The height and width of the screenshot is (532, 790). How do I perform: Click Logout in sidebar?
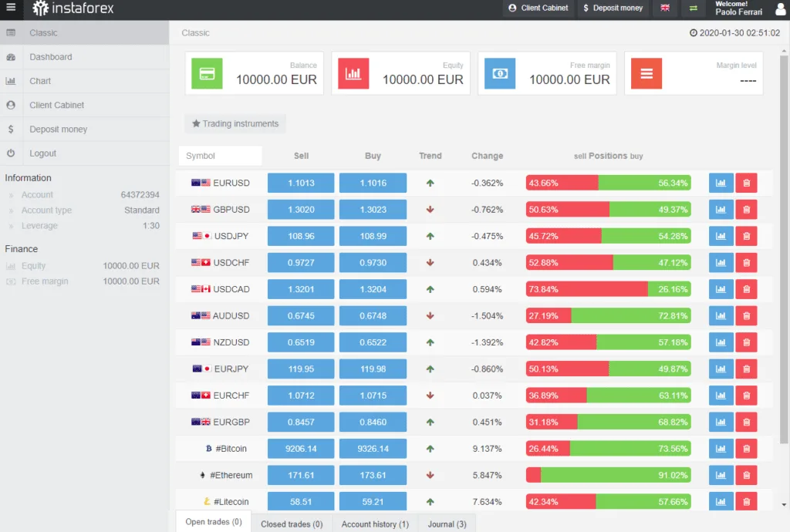(x=85, y=153)
